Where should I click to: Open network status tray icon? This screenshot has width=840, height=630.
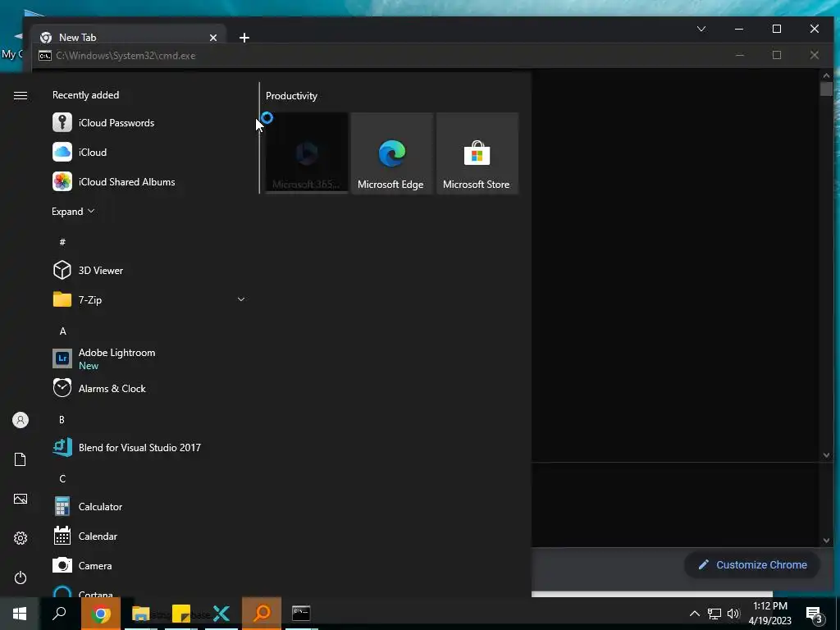tap(714, 614)
